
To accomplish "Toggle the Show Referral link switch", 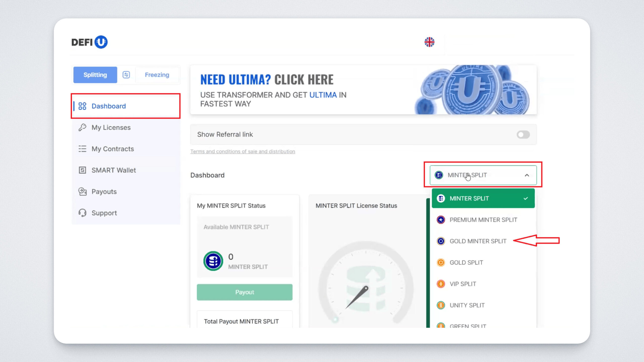I will tap(523, 134).
